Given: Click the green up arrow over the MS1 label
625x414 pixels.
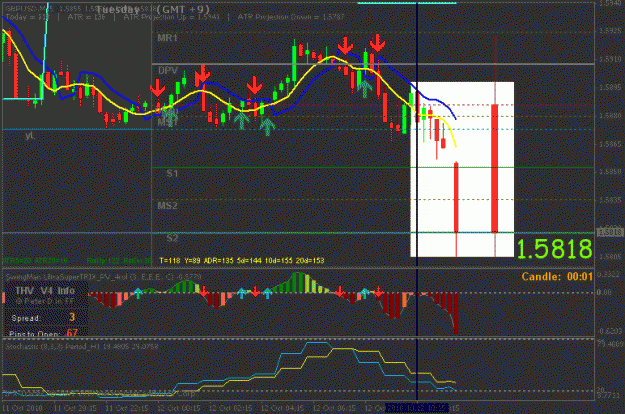Looking at the screenshot, I should tap(170, 118).
